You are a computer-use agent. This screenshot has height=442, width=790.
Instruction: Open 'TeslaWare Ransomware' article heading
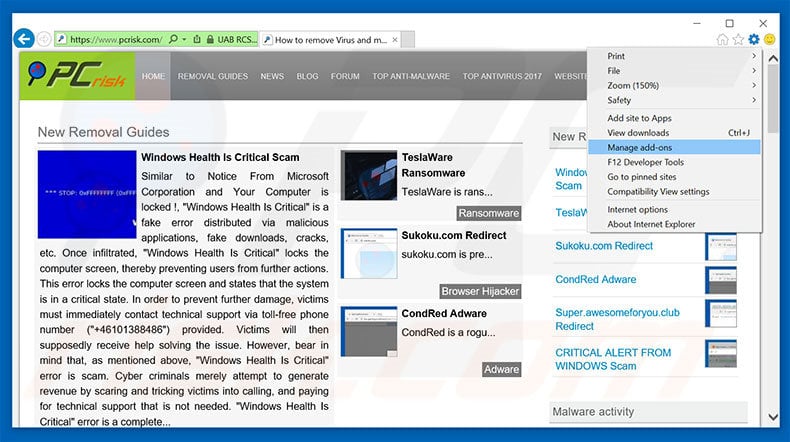(433, 165)
